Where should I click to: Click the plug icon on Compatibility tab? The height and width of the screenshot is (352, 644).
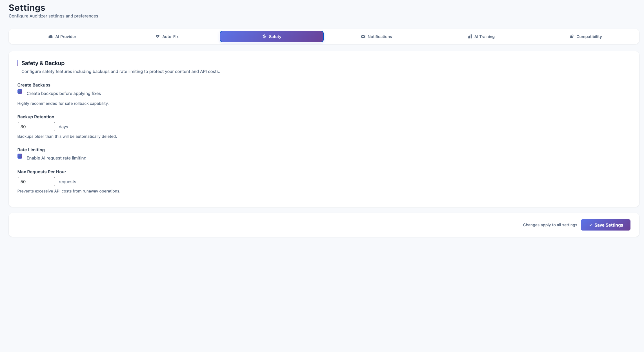pyautogui.click(x=572, y=37)
